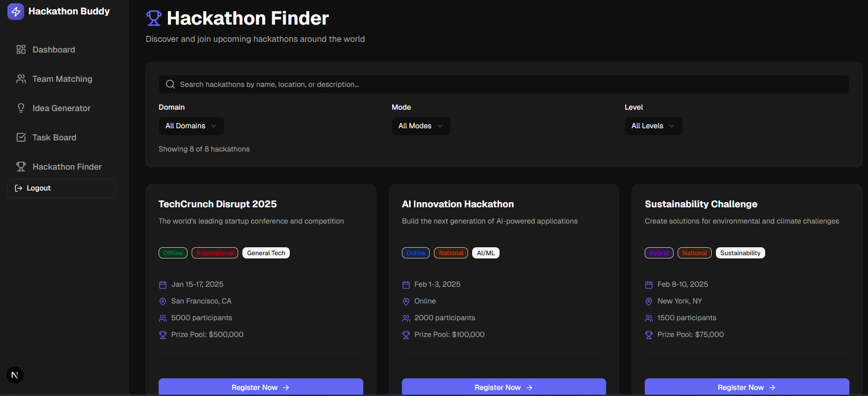Click the round N badge in corner

click(15, 375)
